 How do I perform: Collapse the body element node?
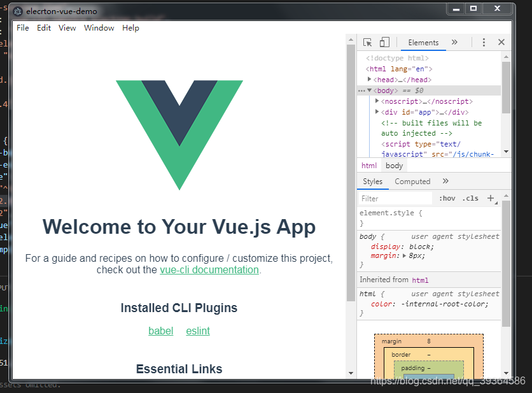[x=370, y=90]
